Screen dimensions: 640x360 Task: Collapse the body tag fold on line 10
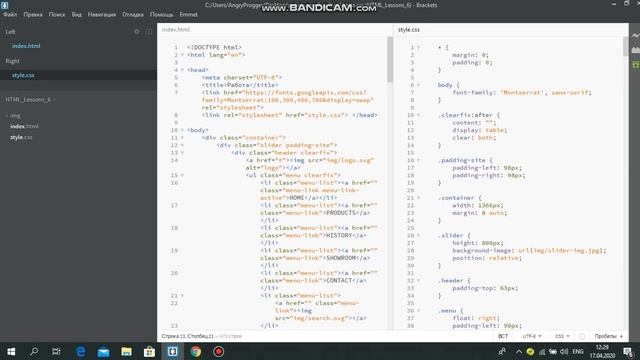(x=182, y=130)
